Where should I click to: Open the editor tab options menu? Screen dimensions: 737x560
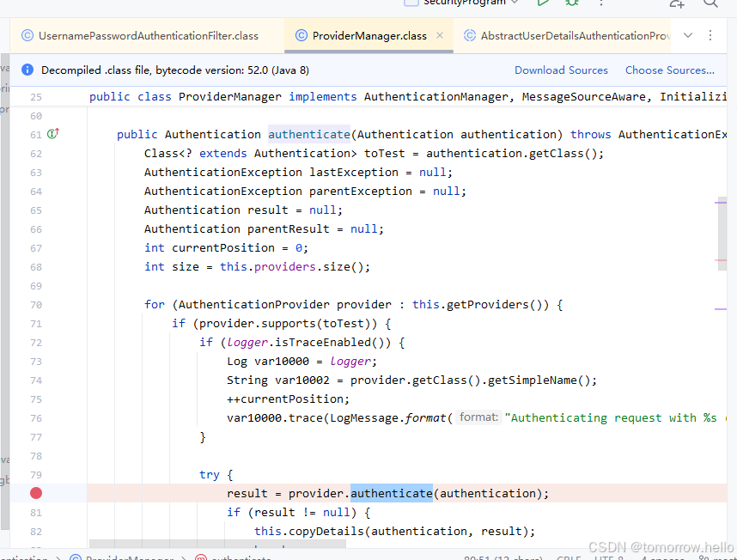tap(710, 35)
